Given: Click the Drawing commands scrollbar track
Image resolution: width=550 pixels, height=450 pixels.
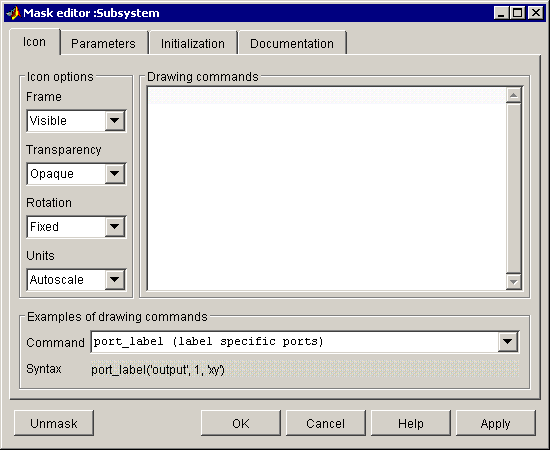Looking at the screenshot, I should click(514, 188).
